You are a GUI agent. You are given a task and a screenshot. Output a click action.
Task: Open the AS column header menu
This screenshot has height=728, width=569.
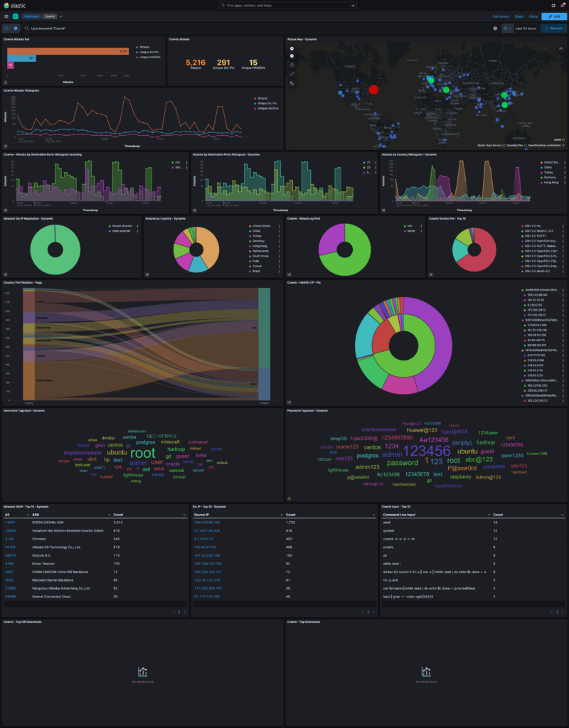(28, 515)
